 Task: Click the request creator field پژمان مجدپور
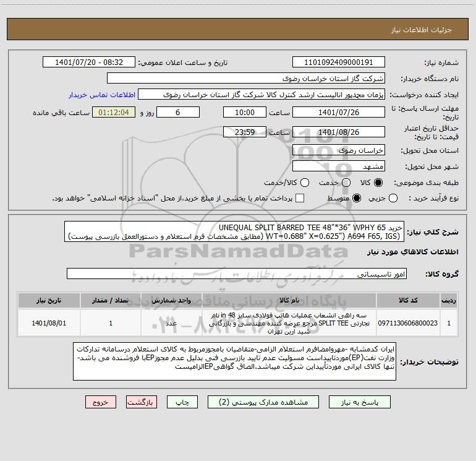[x=261, y=95]
